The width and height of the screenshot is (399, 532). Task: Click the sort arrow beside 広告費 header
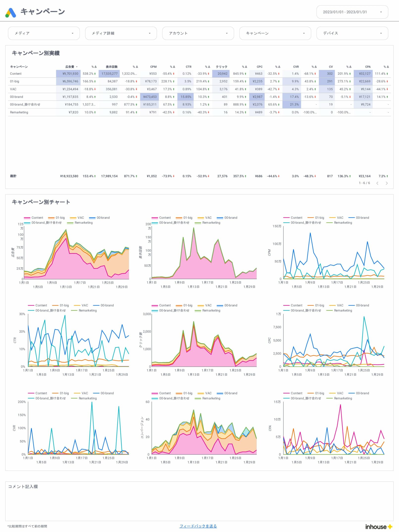(x=77, y=67)
